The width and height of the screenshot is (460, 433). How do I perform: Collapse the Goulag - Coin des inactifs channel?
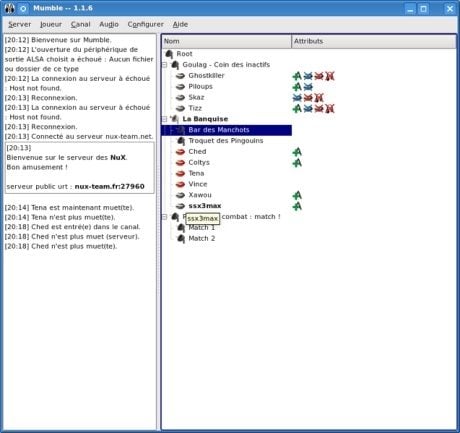pos(164,65)
